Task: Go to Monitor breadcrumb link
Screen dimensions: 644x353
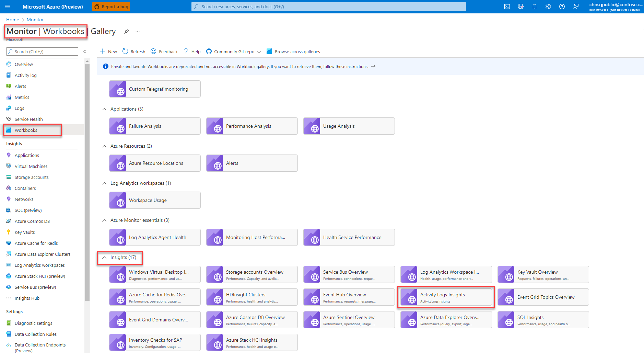Action: pos(35,20)
